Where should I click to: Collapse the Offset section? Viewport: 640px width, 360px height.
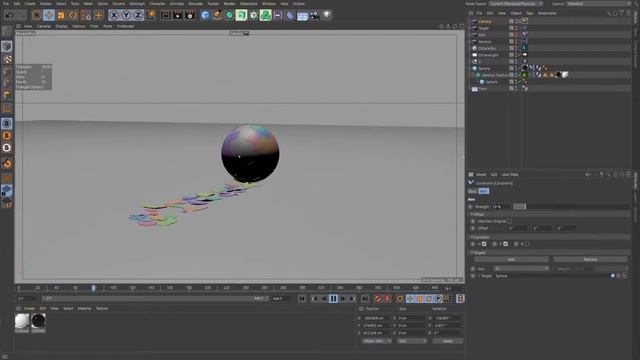tap(472, 214)
